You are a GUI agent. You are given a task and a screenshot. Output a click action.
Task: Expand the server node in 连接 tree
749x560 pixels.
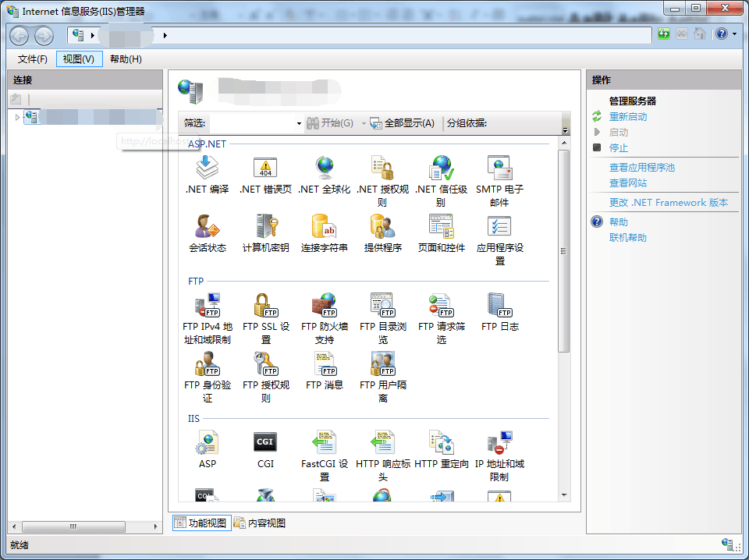point(17,117)
